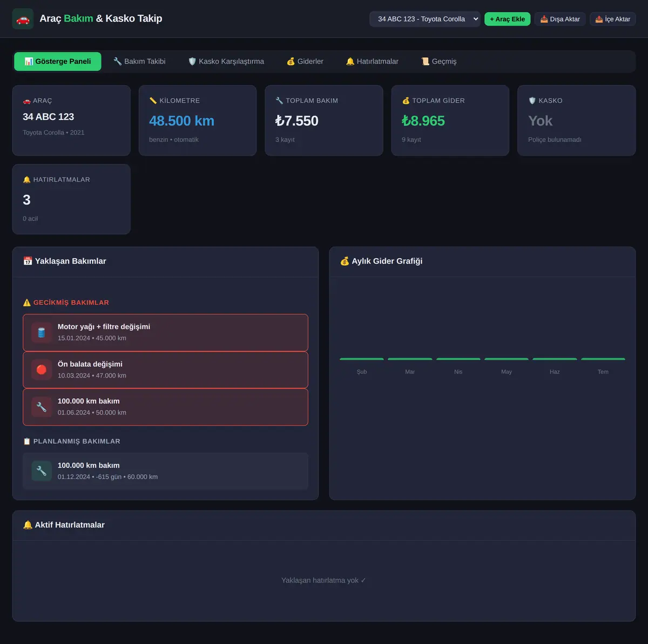The height and width of the screenshot is (644, 648).
Task: Click the ₺8.965 total expense value
Action: 423,121
